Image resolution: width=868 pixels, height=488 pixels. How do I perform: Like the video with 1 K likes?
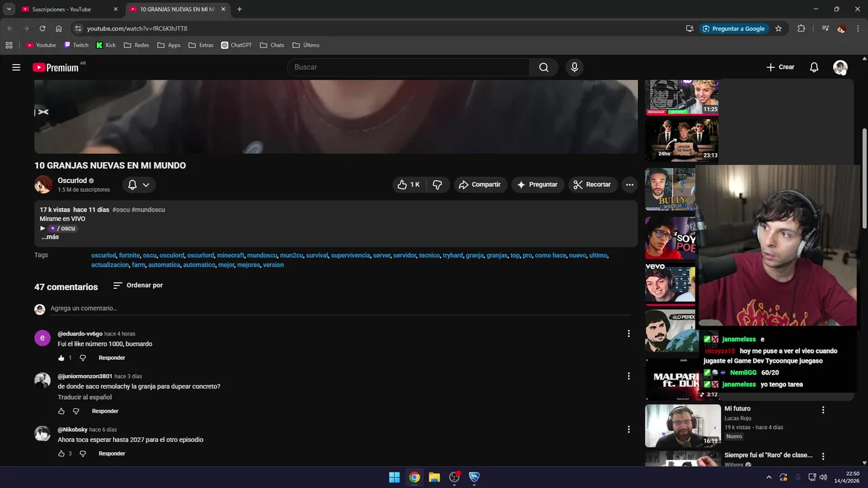[409, 184]
